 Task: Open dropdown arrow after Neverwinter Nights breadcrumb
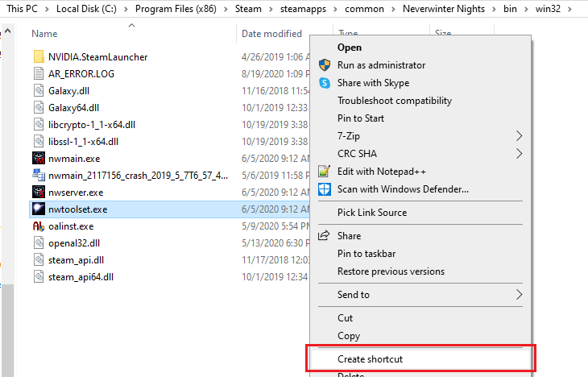[x=494, y=9]
